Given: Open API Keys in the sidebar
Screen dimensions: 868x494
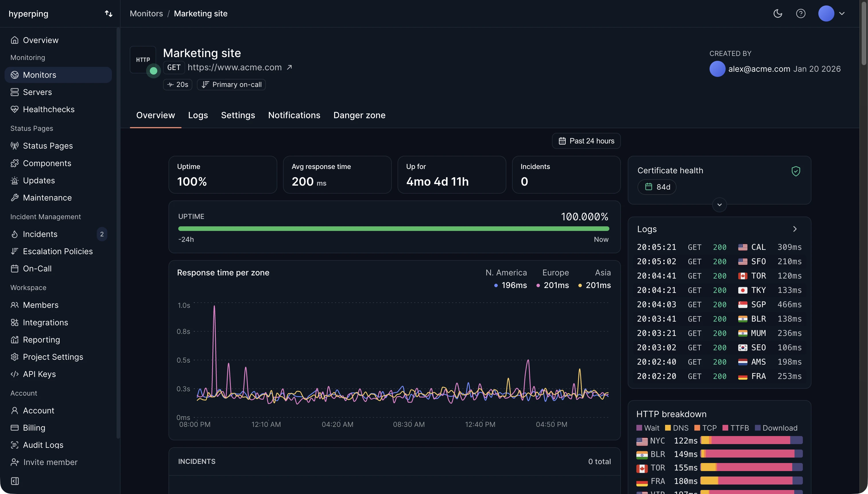Looking at the screenshot, I should tap(58, 374).
